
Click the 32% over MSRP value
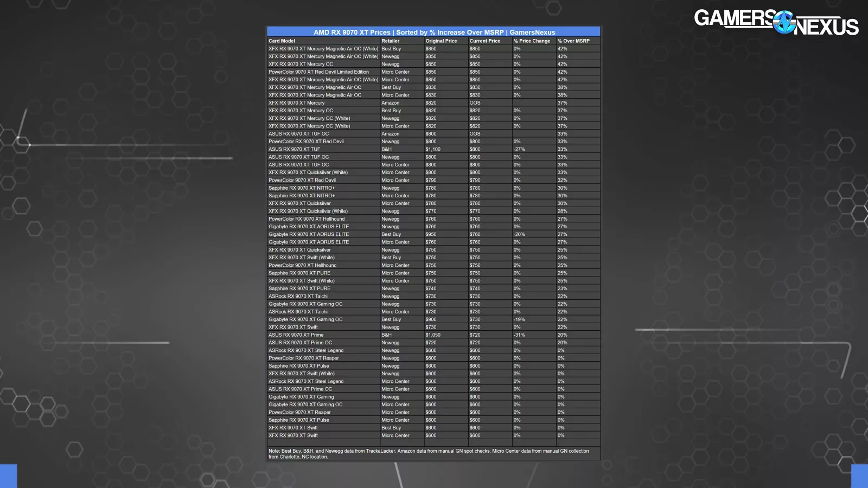(x=562, y=181)
